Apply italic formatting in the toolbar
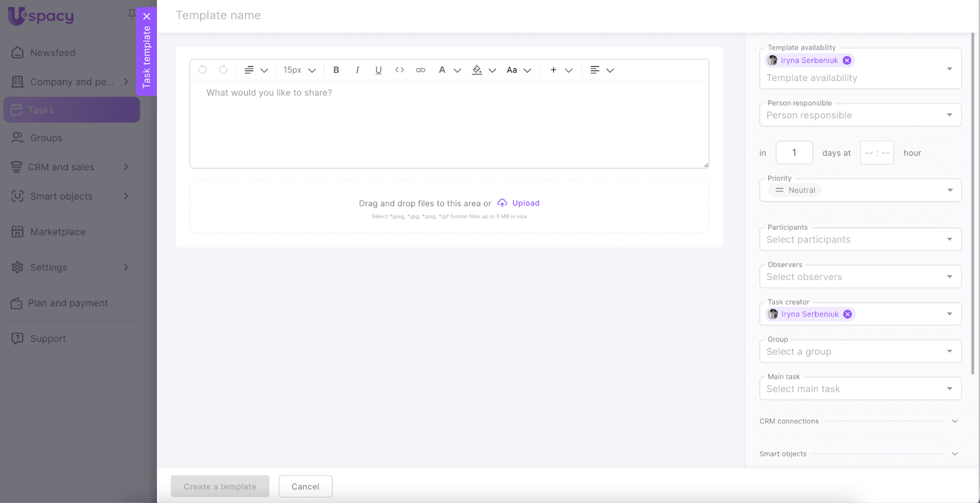The width and height of the screenshot is (980, 503). pos(357,70)
